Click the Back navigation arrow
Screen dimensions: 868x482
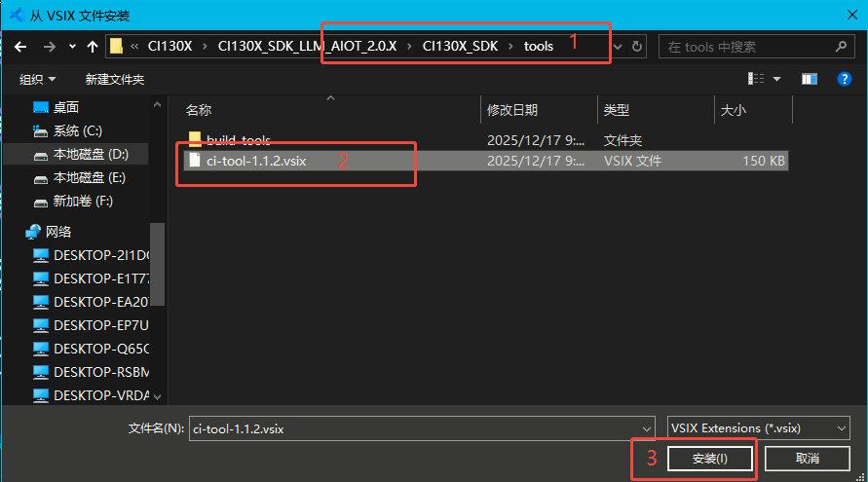(x=20, y=46)
